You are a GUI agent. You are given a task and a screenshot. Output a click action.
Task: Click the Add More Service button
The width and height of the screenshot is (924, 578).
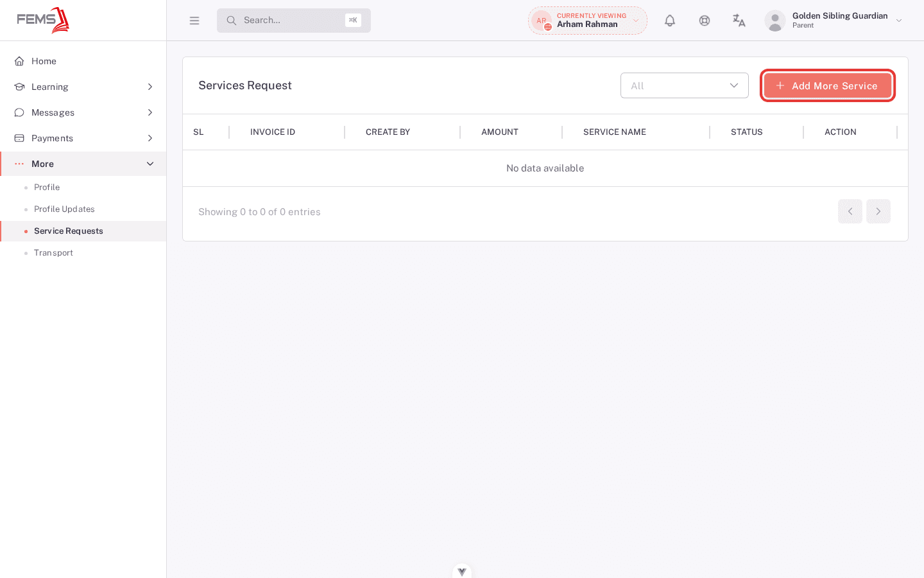[x=828, y=85]
